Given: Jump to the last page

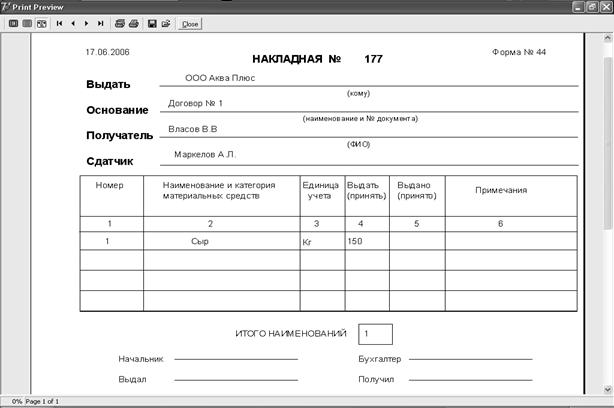Looking at the screenshot, I should pos(101,24).
